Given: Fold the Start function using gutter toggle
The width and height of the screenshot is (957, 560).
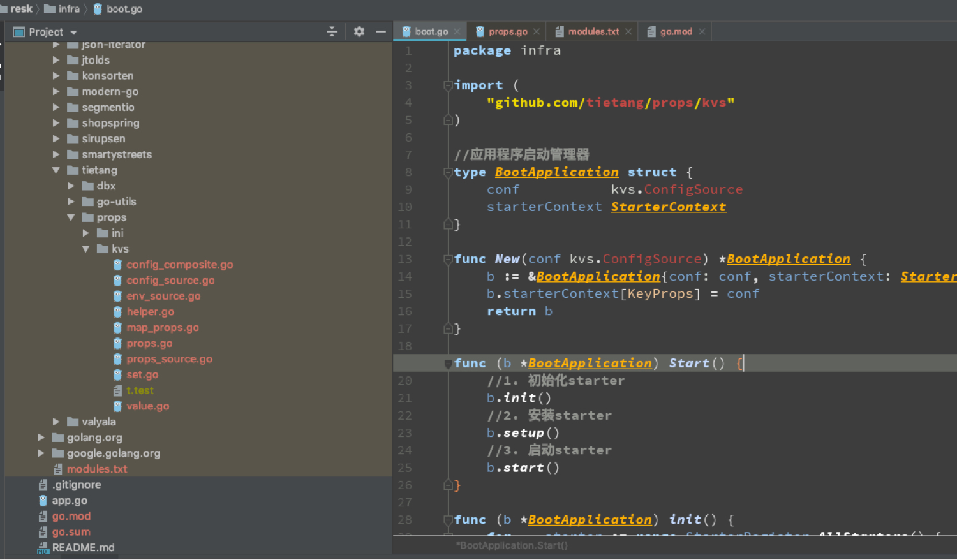Looking at the screenshot, I should pyautogui.click(x=448, y=364).
